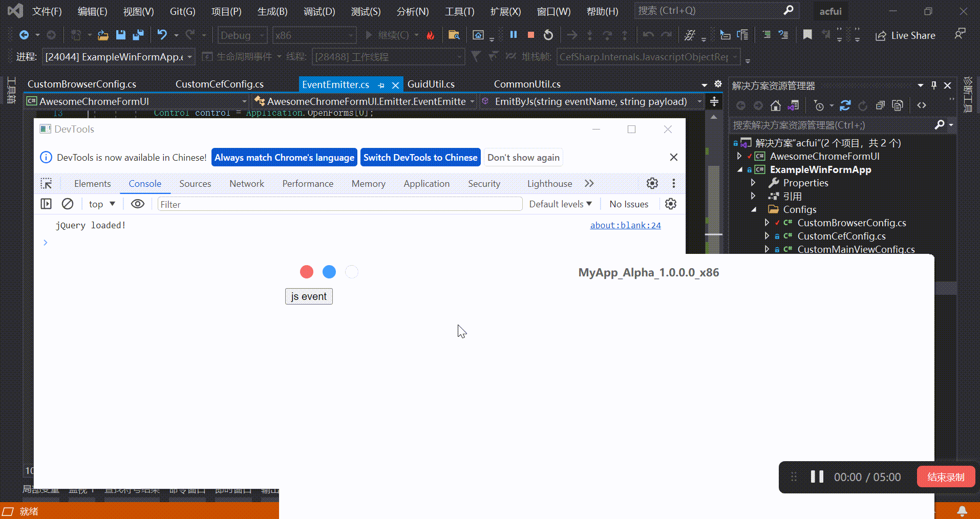
Task: Collapse the Configs folder
Action: point(754,209)
